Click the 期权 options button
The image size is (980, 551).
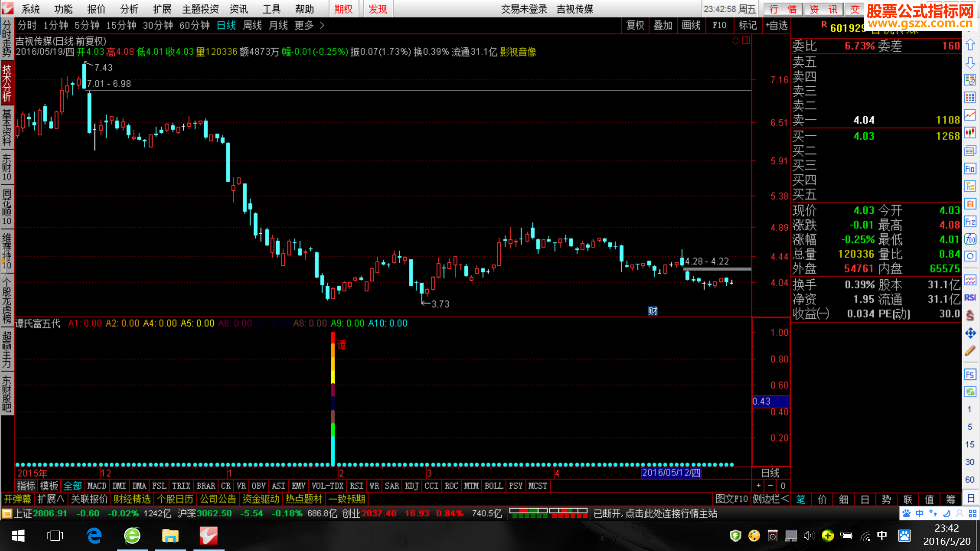coord(344,9)
